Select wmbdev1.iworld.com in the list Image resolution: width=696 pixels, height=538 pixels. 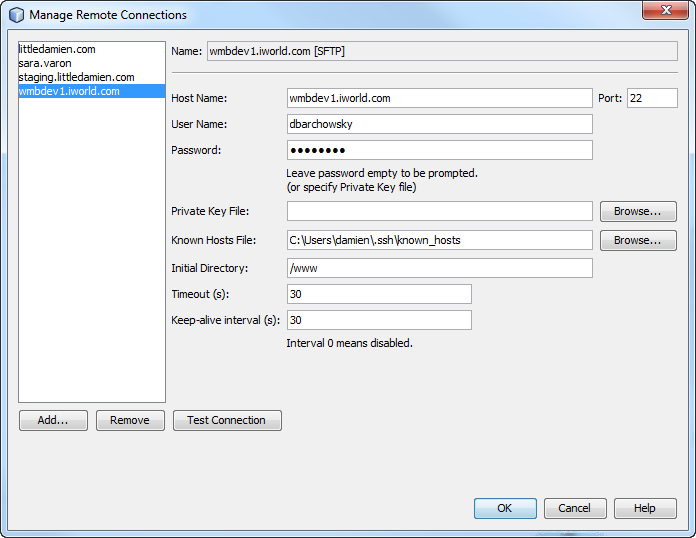click(69, 91)
